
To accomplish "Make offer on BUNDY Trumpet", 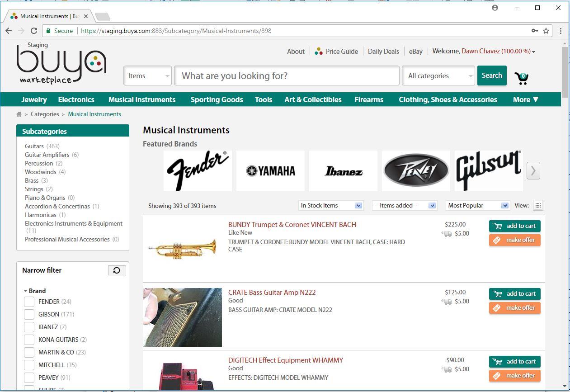I will point(514,240).
